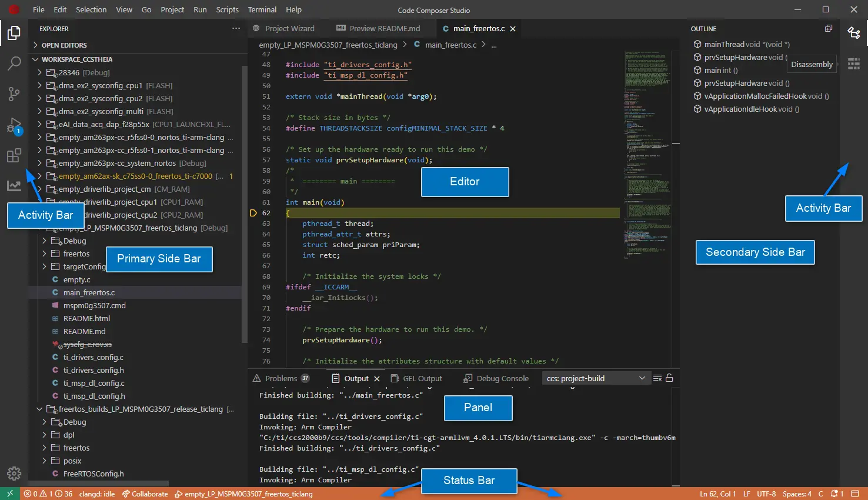Screen dimensions: 868x500
Task: Toggle bottom panel using status bar layout icon
Action: tap(856, 494)
